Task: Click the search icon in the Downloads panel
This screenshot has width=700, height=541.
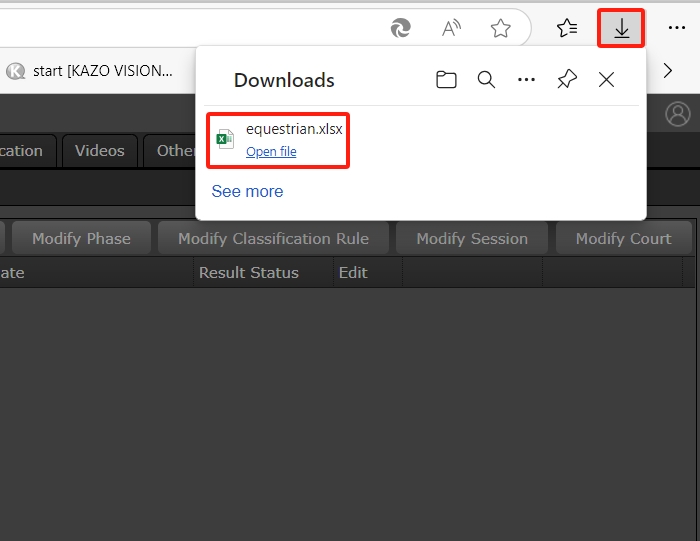Action: [486, 80]
